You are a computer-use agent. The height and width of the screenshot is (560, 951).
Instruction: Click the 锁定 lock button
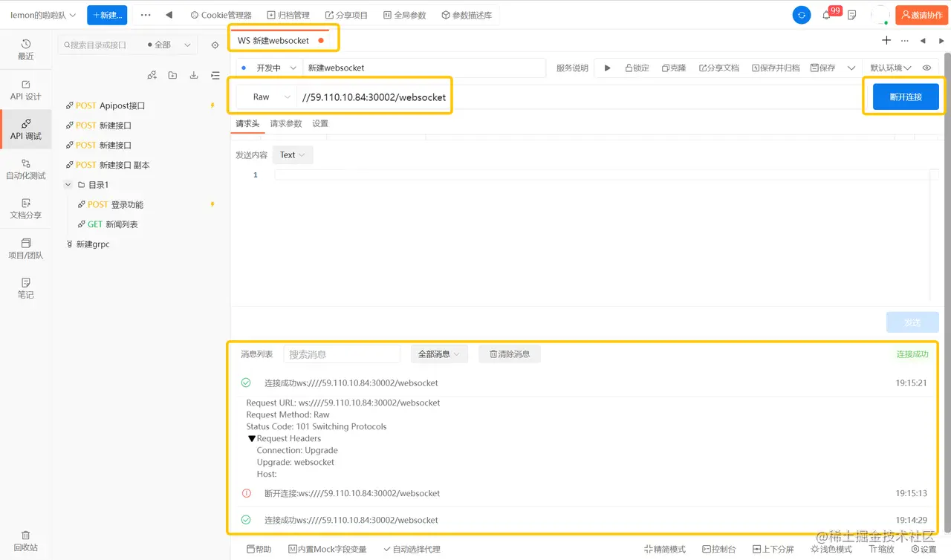click(637, 68)
